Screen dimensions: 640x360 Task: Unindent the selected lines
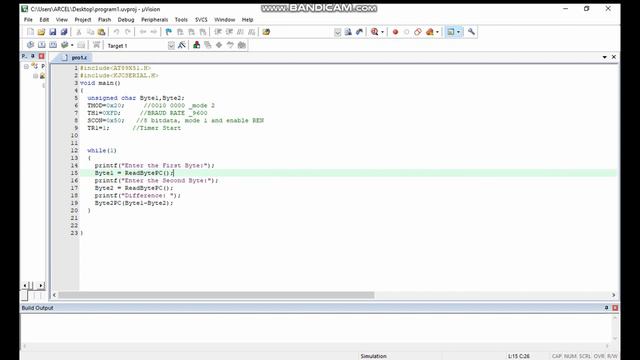click(229, 32)
